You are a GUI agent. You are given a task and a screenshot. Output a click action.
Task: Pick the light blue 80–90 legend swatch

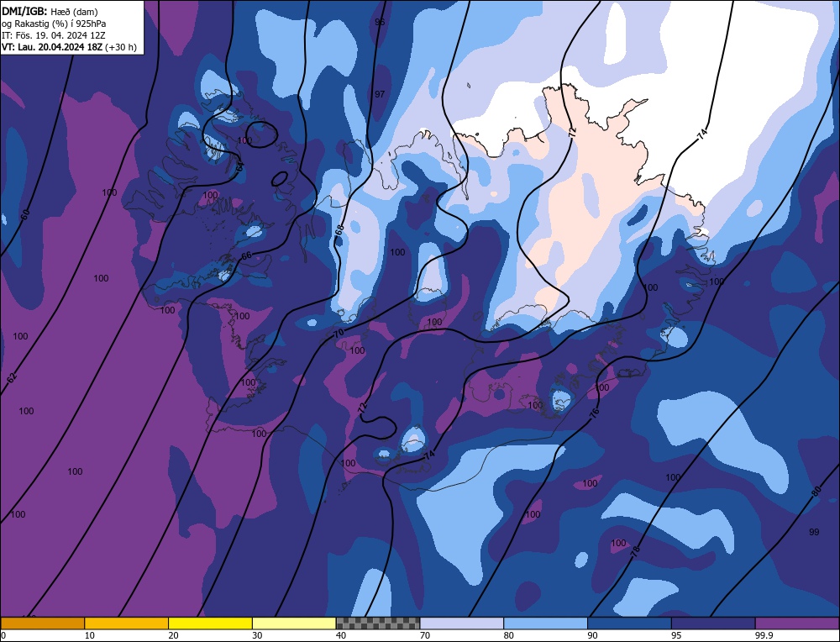click(545, 624)
